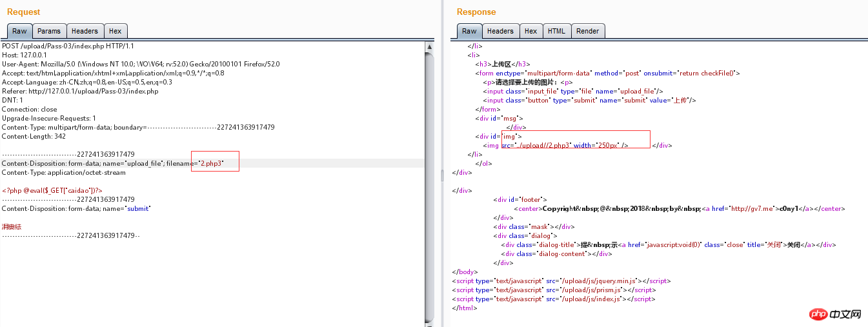
Task: Switch to the request Params tab
Action: tap(49, 31)
